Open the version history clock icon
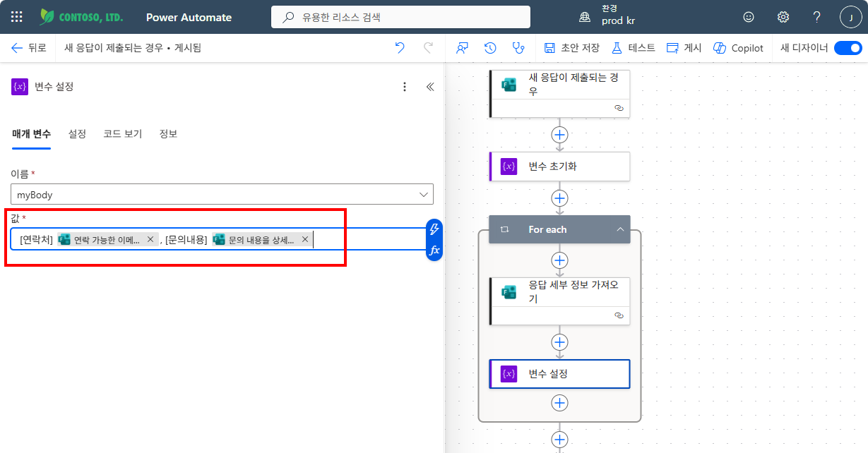 coord(490,48)
